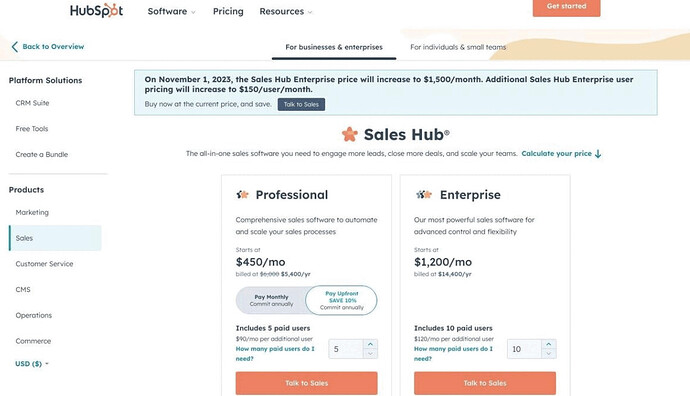Switch to For individuals & small teams tab
This screenshot has width=690, height=396.
[458, 47]
